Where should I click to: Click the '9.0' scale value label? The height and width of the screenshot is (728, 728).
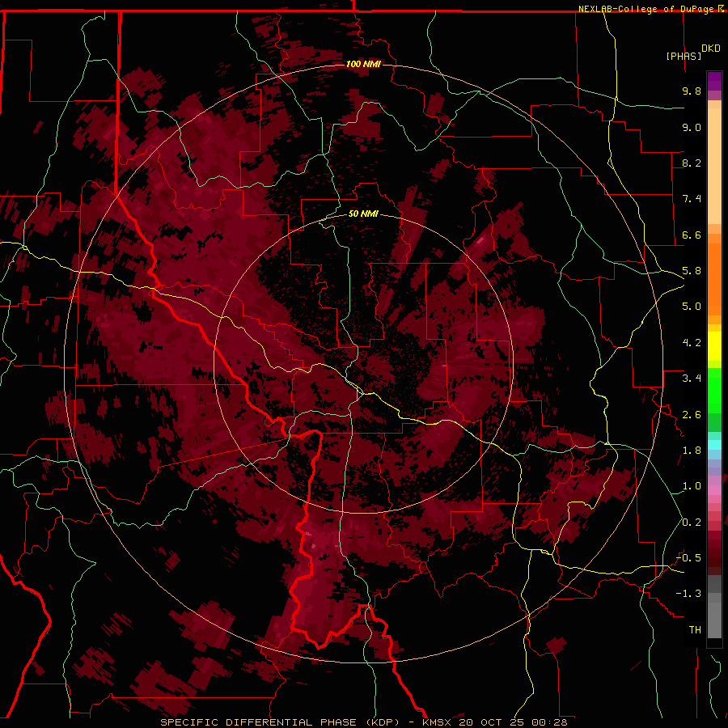click(692, 127)
